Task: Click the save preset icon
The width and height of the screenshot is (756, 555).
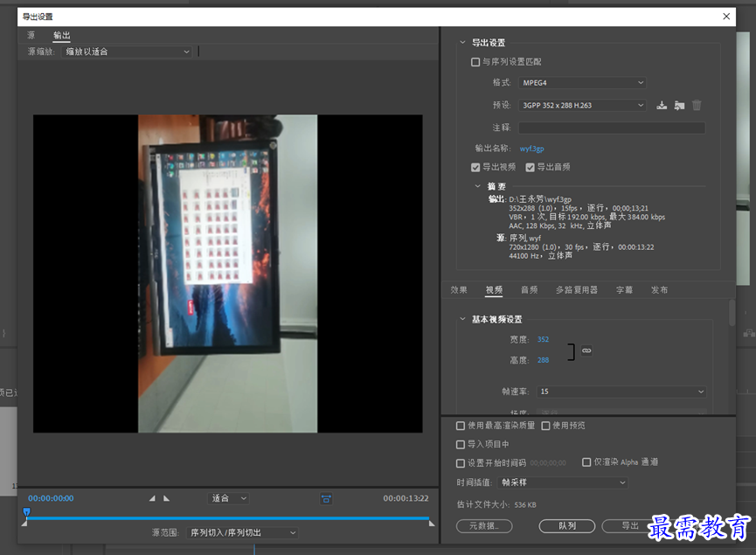Action: pyautogui.click(x=662, y=105)
